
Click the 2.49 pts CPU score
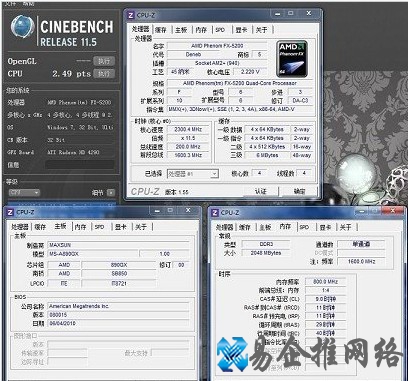71,74
